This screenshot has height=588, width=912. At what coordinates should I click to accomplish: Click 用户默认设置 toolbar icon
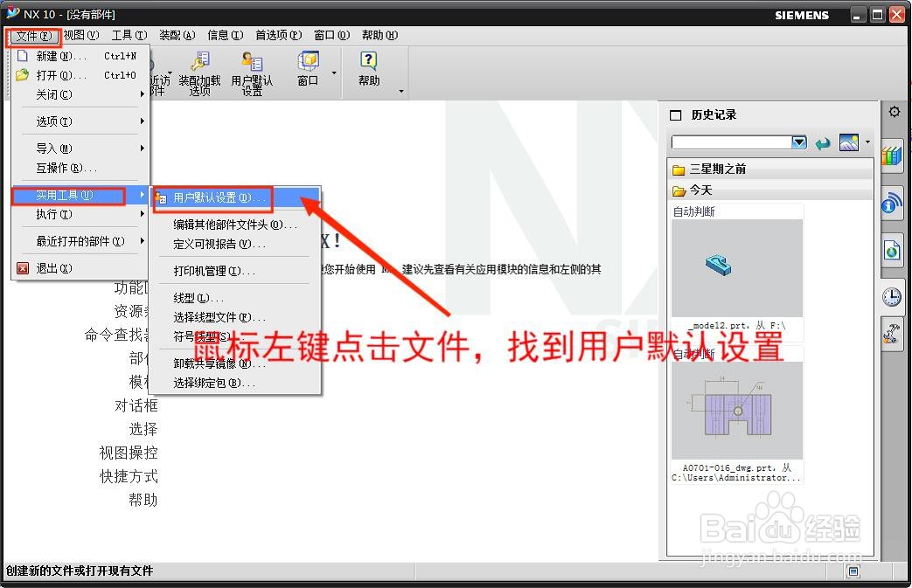252,73
